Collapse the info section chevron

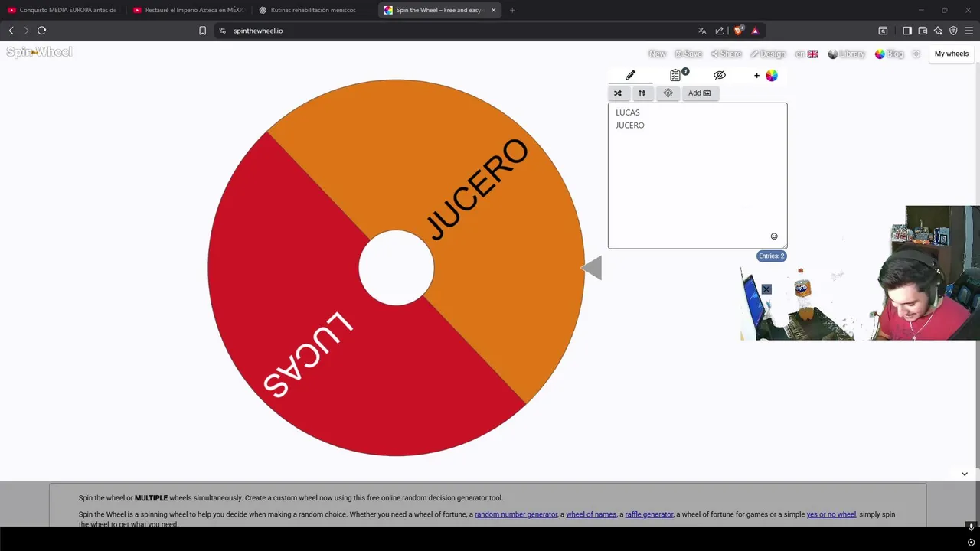965,474
